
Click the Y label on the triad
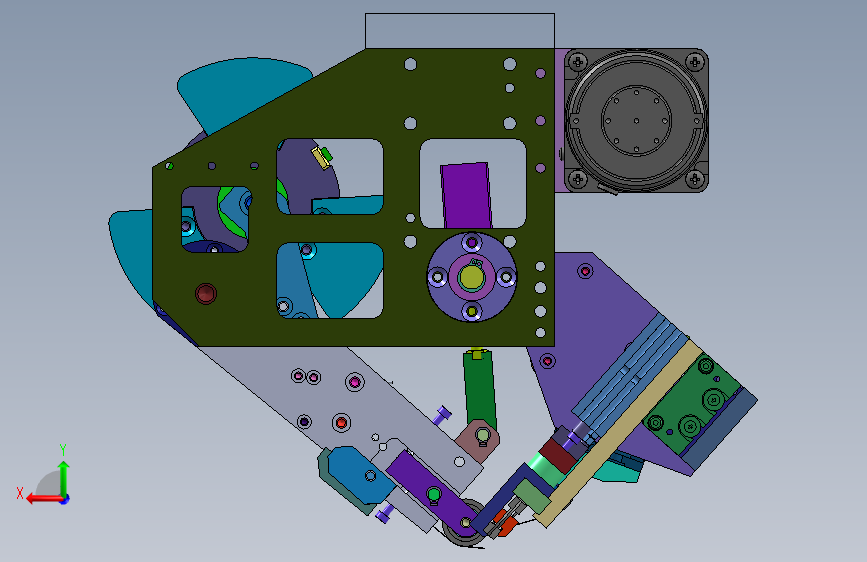[63, 449]
